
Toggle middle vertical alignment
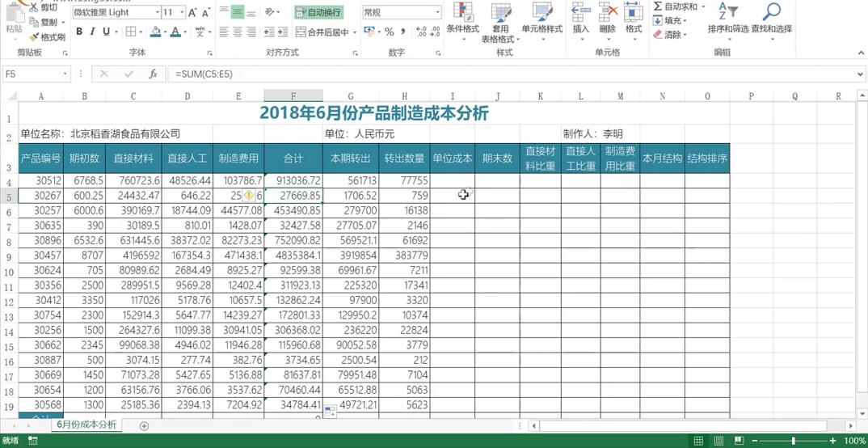[x=238, y=11]
